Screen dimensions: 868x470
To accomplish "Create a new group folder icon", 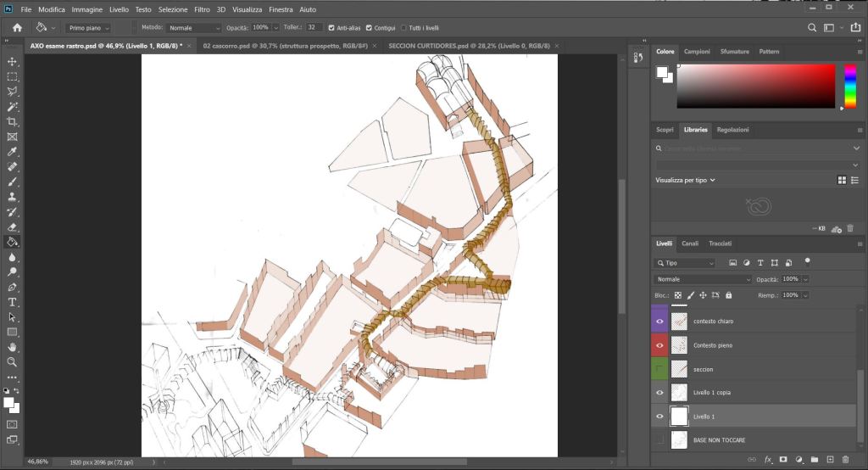I will tap(815, 460).
